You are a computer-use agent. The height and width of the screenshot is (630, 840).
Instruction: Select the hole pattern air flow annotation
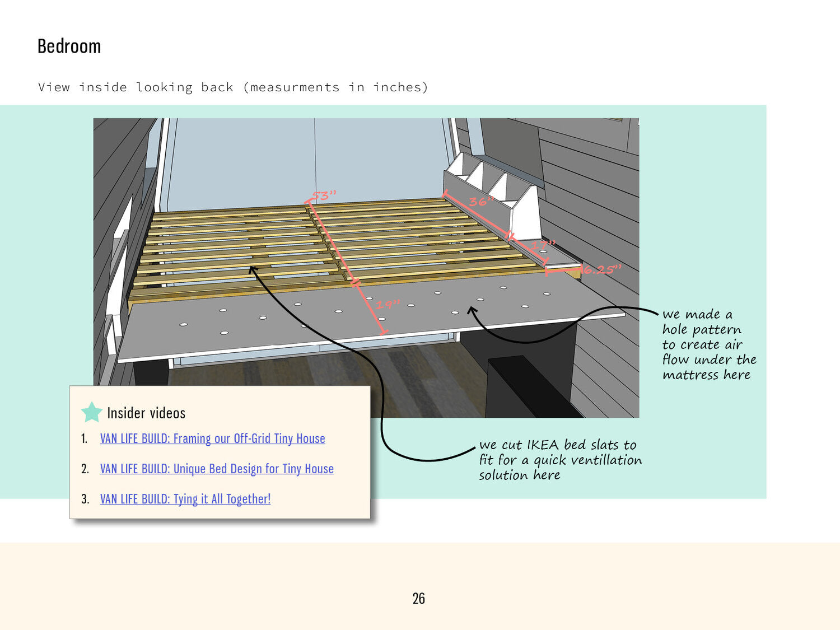coord(708,344)
